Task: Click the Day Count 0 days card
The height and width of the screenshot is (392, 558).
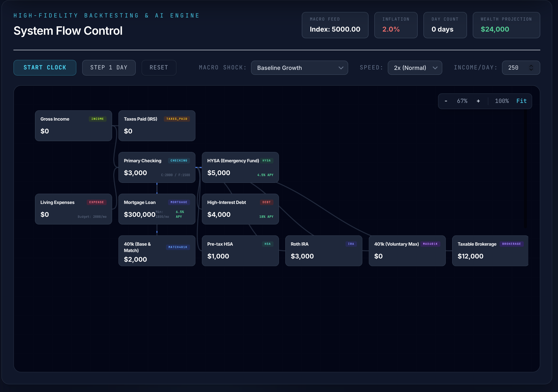Action: [445, 25]
